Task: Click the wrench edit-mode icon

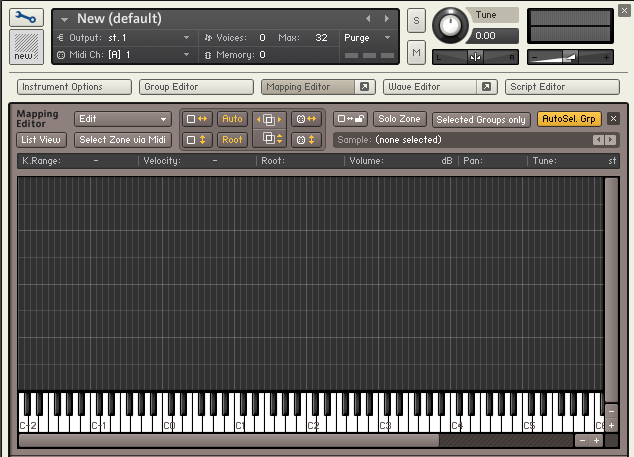Action: 26,18
